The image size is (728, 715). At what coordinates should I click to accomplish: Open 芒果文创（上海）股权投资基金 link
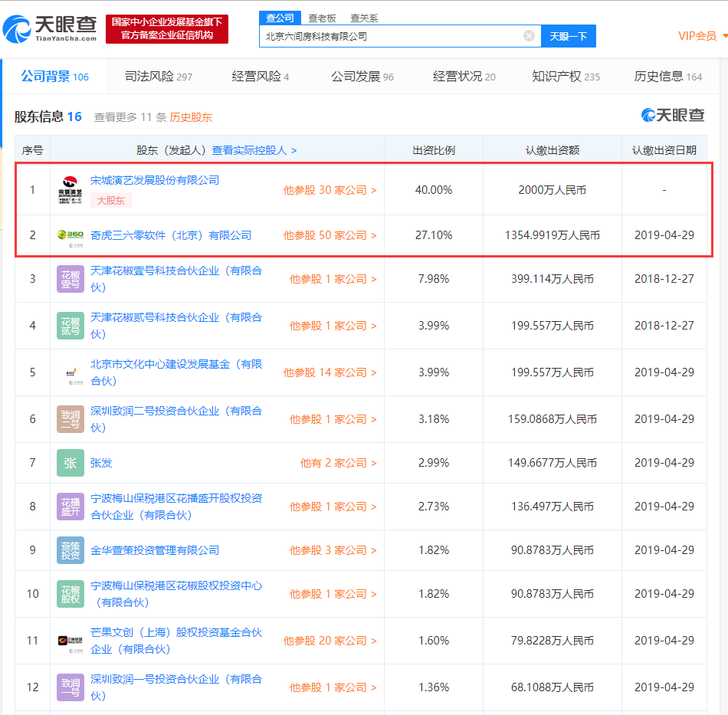(176, 641)
